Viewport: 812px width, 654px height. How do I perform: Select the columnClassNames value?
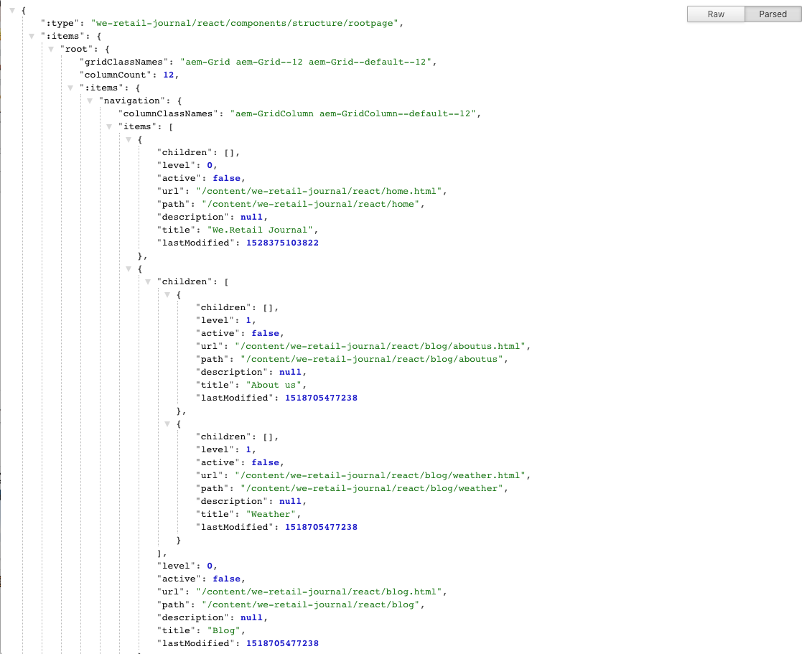[353, 114]
